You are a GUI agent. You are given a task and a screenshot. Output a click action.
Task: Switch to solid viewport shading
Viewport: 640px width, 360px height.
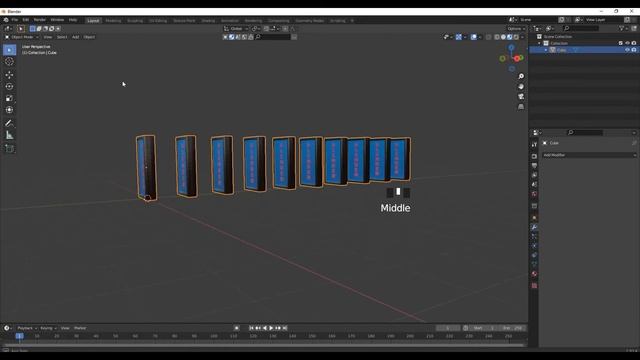(x=503, y=37)
